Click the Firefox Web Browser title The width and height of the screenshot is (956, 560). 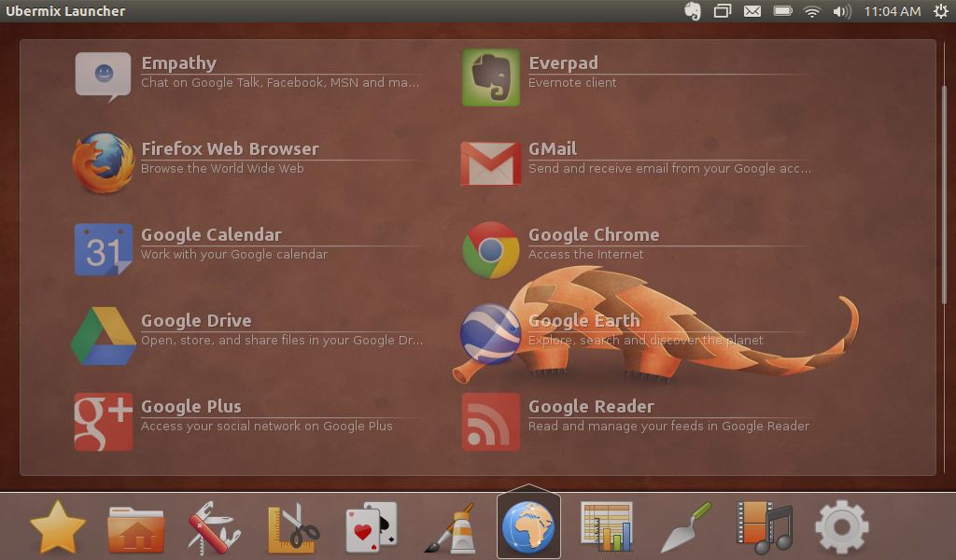[230, 148]
